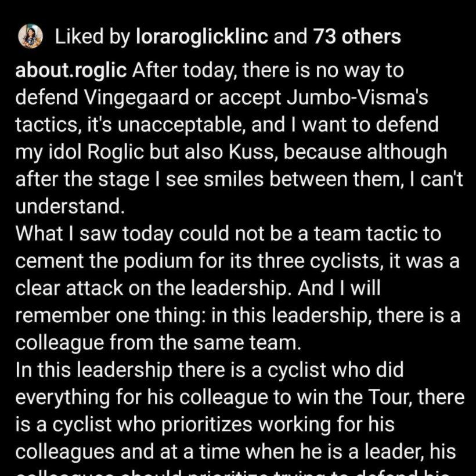Show the 73 others who liked
Viewport: 476px width, 476px height.
coord(356,37)
